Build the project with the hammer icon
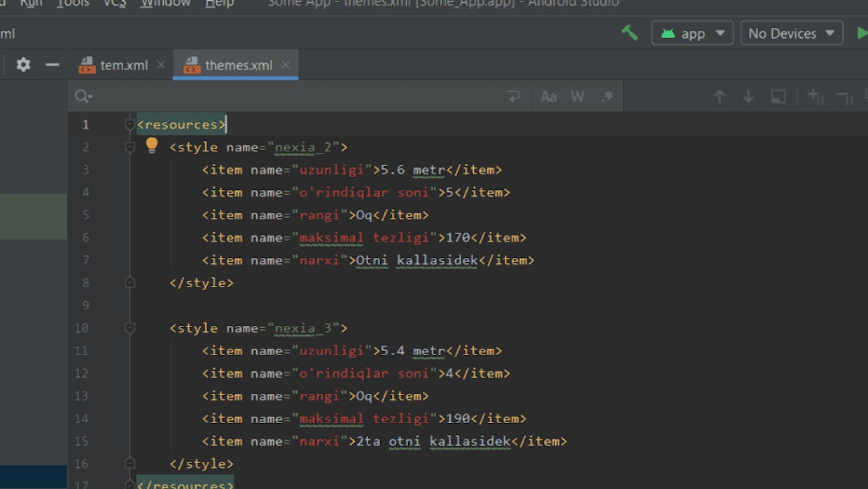The image size is (868, 489). (x=629, y=33)
